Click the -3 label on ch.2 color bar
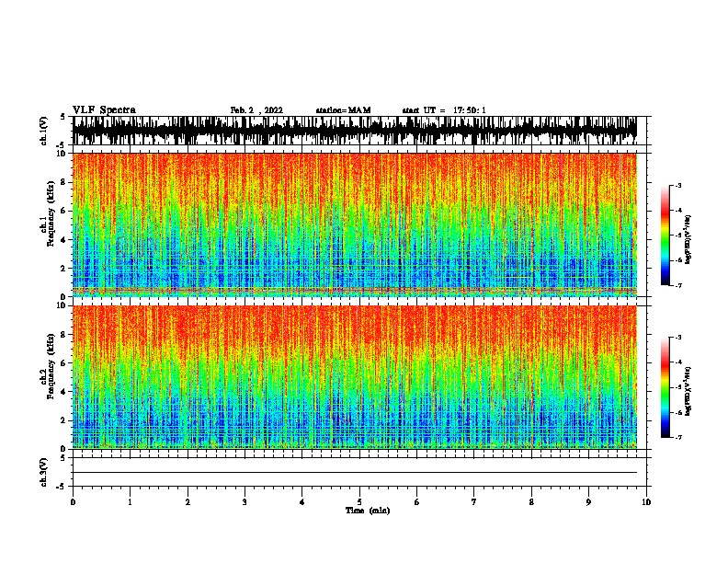This screenshot has height=563, width=728. coord(677,338)
